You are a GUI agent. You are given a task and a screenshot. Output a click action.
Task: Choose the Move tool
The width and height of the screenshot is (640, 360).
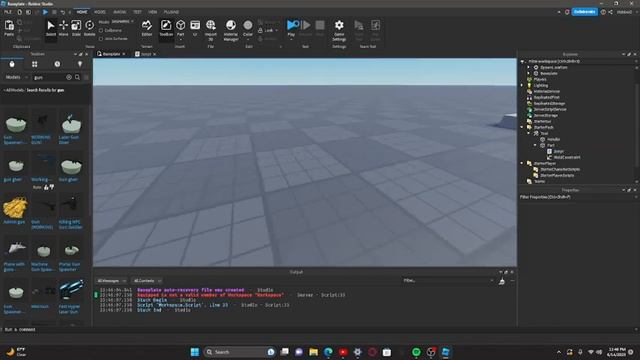tap(63, 28)
